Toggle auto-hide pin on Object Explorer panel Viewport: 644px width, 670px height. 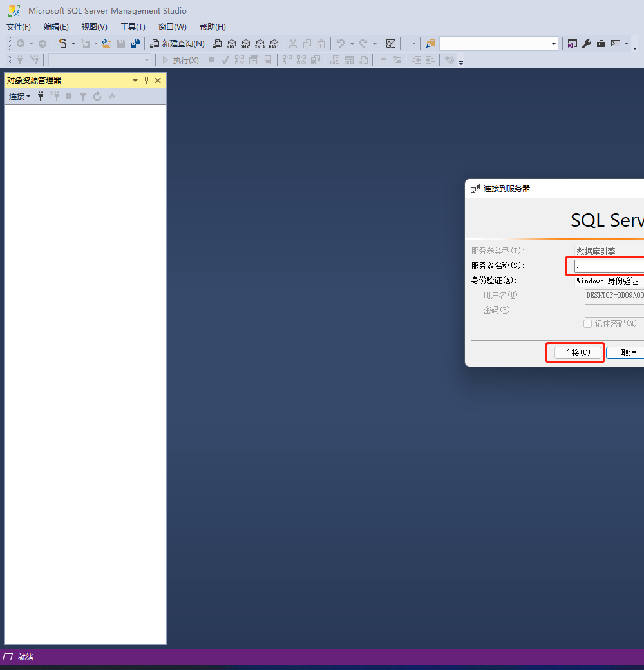click(x=146, y=80)
